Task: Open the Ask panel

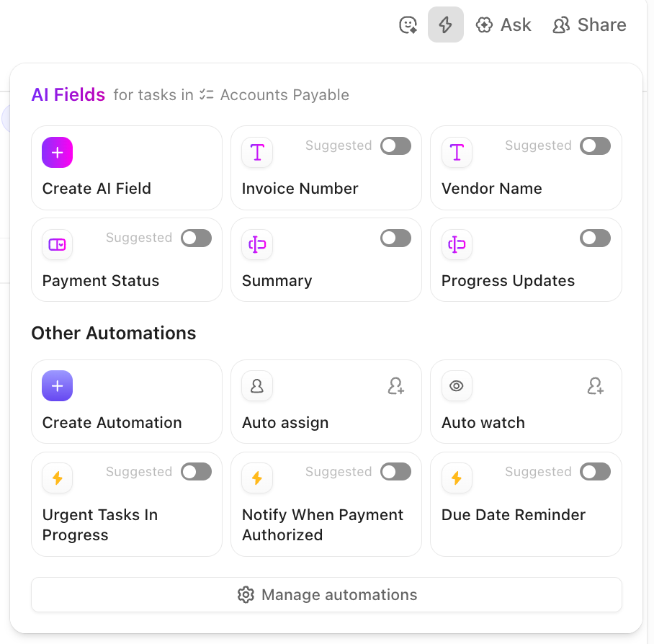Action: [x=503, y=24]
